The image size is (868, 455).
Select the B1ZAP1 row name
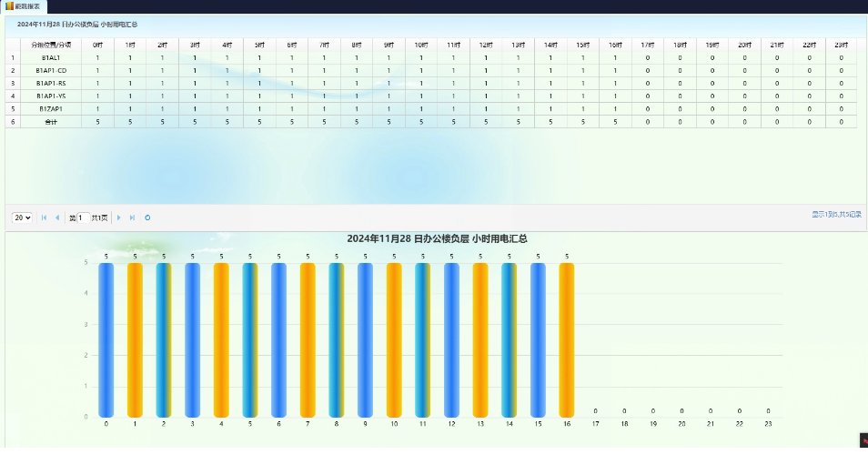(x=51, y=109)
